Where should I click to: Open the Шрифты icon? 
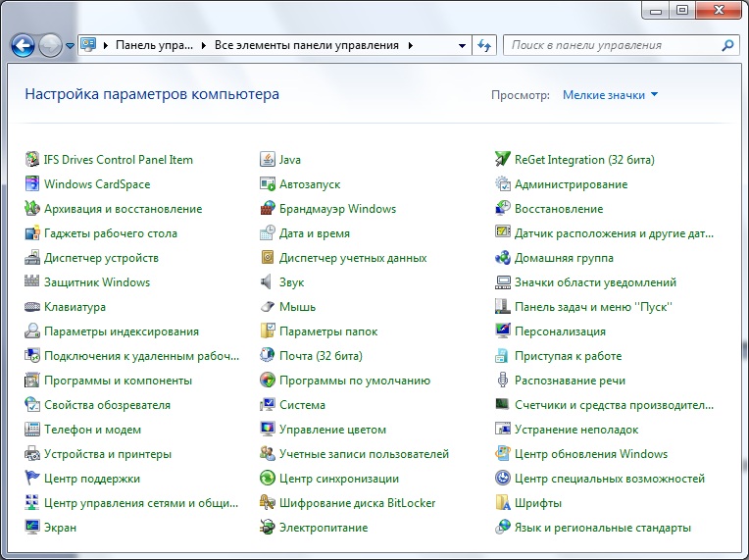tap(503, 503)
